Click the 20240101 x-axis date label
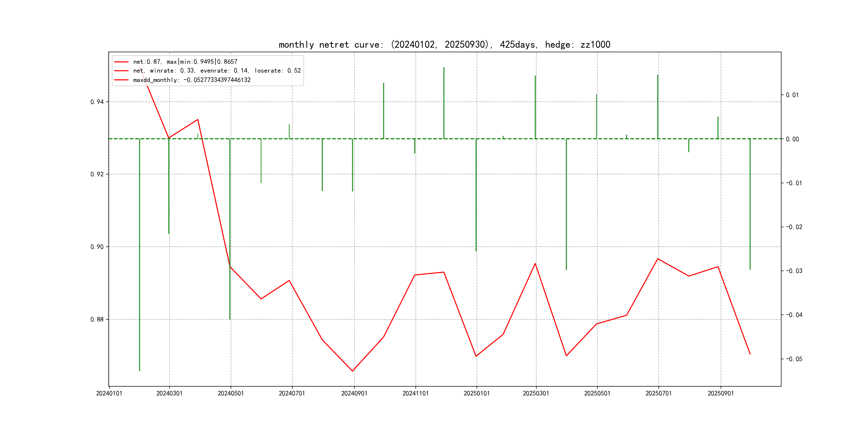Viewport: 868px width, 434px height. pyautogui.click(x=109, y=393)
